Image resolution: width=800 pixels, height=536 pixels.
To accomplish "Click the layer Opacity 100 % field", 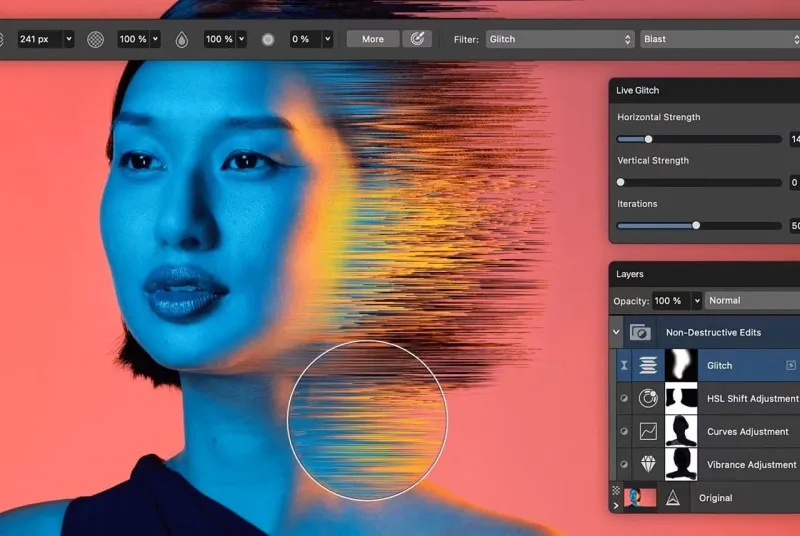I will coord(672,301).
